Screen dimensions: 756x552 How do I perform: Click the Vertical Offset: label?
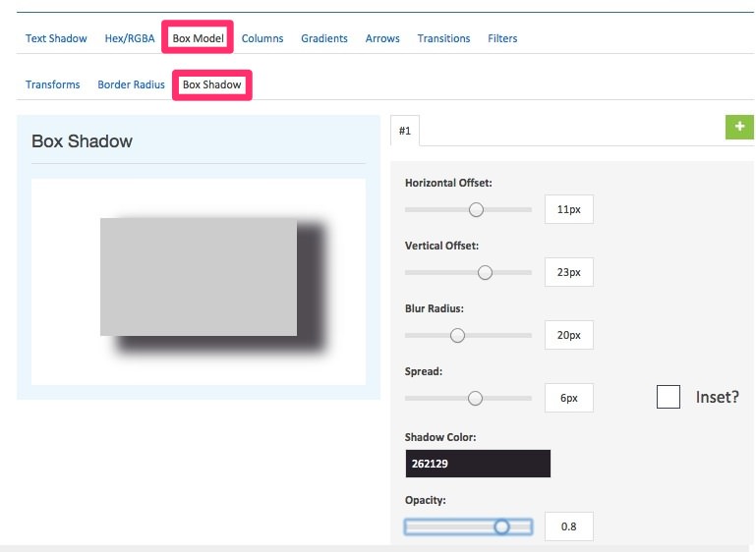pyautogui.click(x=441, y=246)
